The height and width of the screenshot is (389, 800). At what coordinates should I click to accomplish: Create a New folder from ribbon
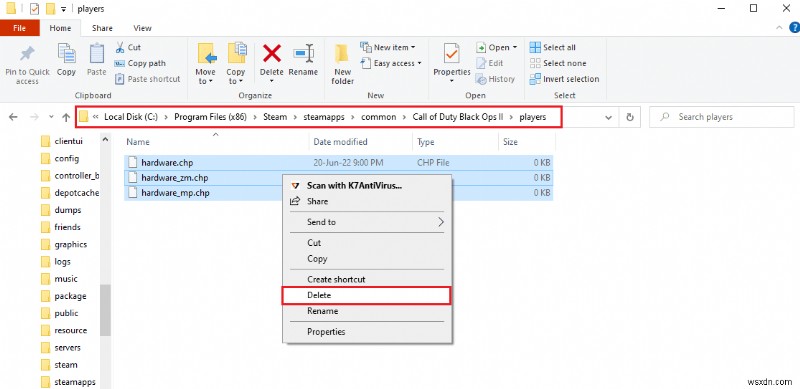[343, 64]
